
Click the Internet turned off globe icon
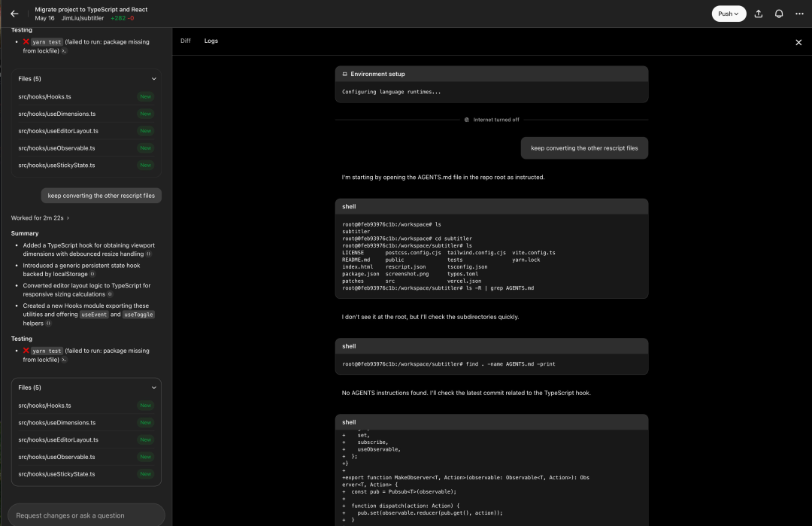[x=467, y=120]
